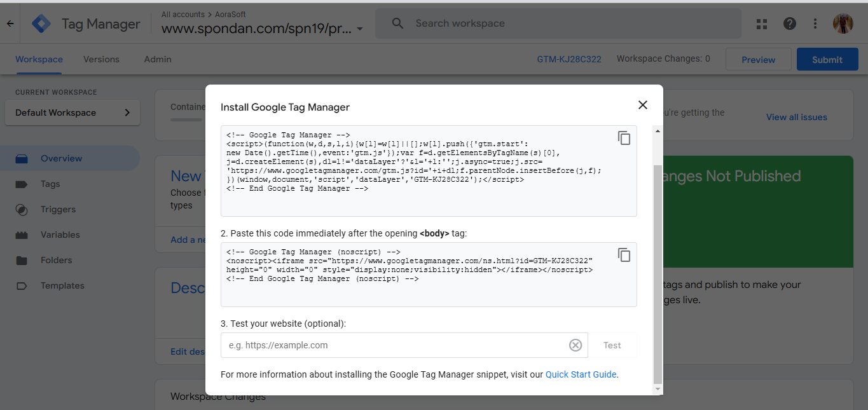Open the container selector dropdown arrow
Screen dimensions: 868x410
click(x=360, y=29)
